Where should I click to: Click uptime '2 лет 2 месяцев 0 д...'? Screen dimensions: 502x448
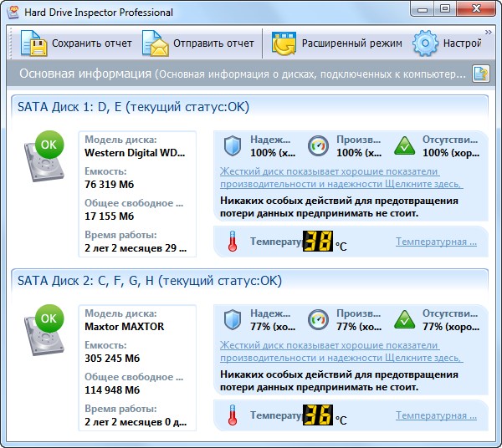(x=136, y=422)
